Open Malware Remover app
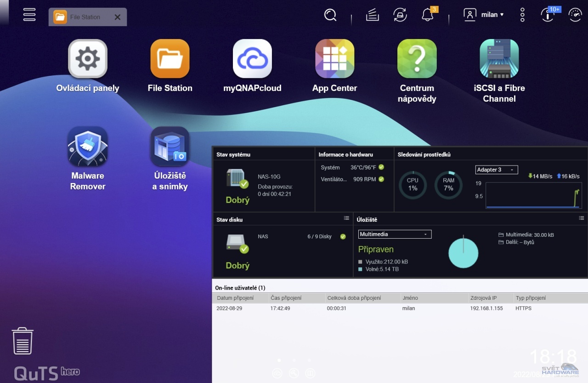The height and width of the screenshot is (383, 588). coord(88,147)
